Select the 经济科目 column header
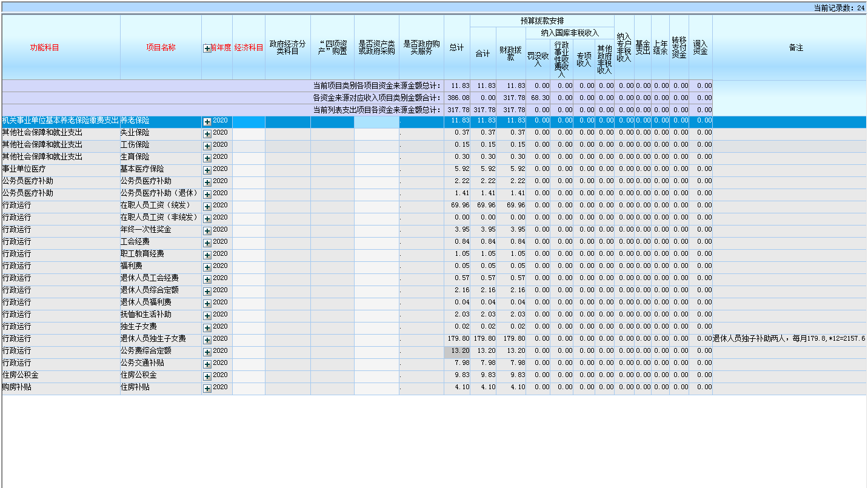 click(x=249, y=48)
